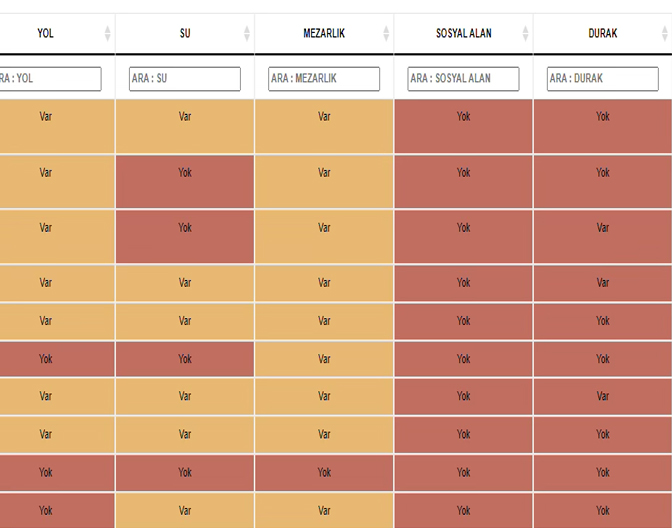
Task: Select third-row 'Var' cell in DURAK column
Action: [x=602, y=228]
